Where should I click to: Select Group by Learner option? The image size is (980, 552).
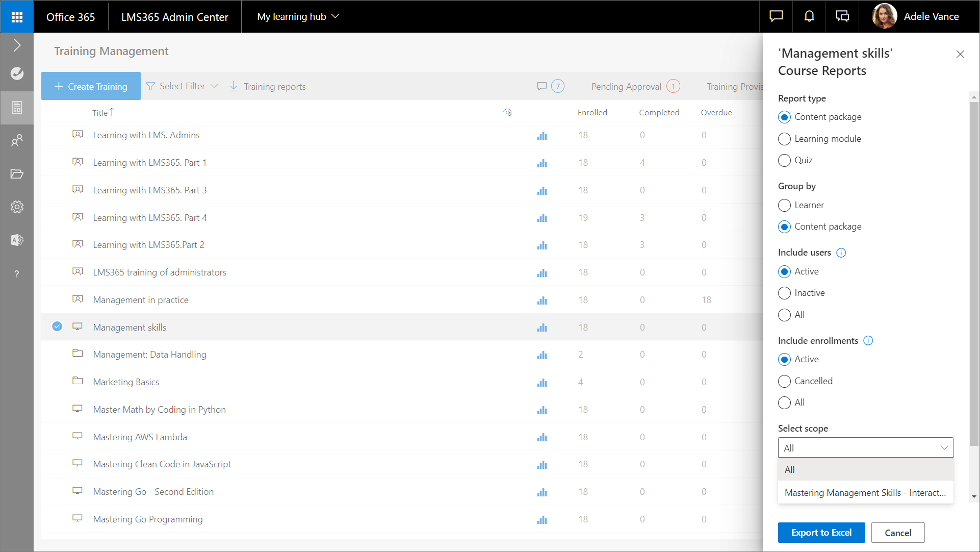click(x=784, y=205)
